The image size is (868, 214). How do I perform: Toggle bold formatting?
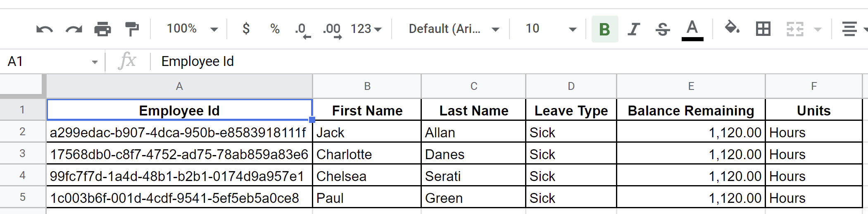point(604,29)
